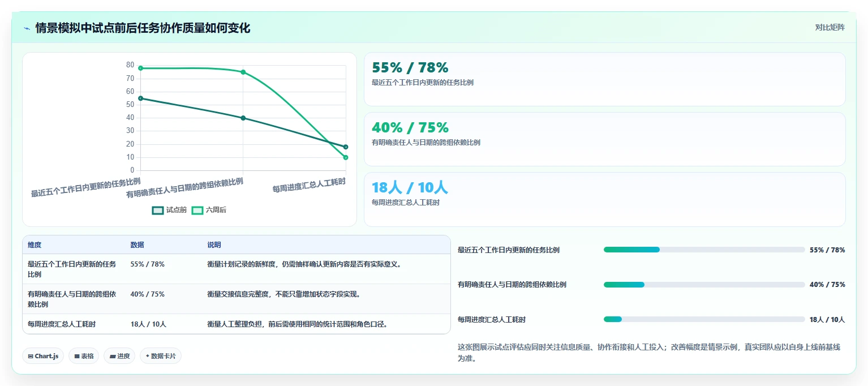This screenshot has width=868, height=386.
Task: Click the progress bar for 最近五个工作日内更新的任务比例
Action: (704, 250)
